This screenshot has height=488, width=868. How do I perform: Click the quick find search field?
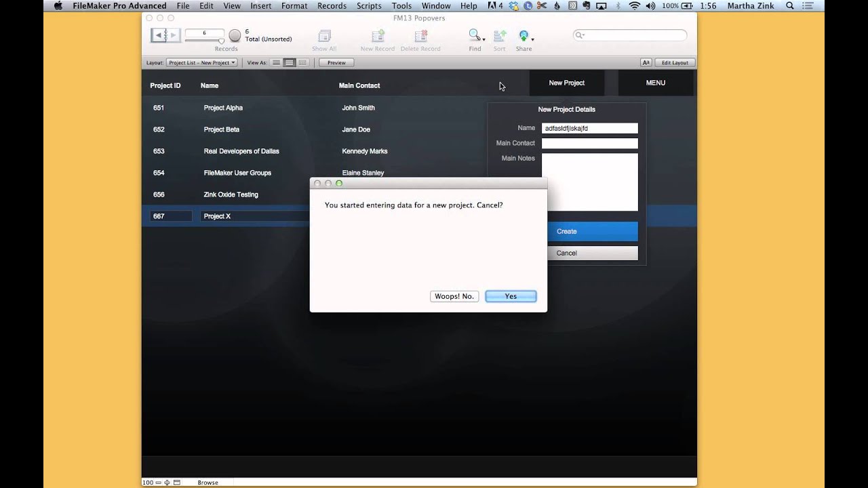pyautogui.click(x=630, y=35)
